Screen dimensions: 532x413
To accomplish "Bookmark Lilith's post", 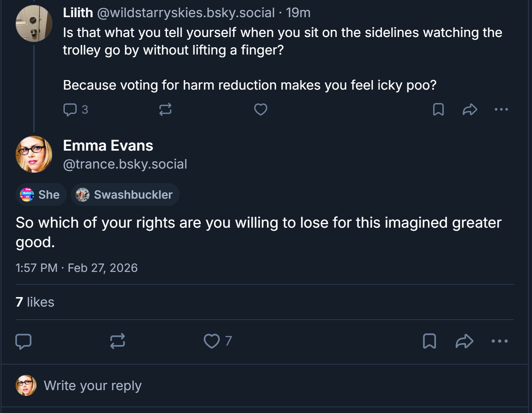I will coord(439,110).
